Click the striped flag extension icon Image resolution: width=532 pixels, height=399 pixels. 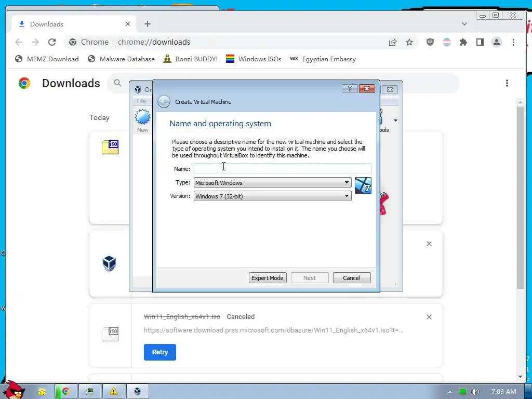pyautogui.click(x=447, y=42)
